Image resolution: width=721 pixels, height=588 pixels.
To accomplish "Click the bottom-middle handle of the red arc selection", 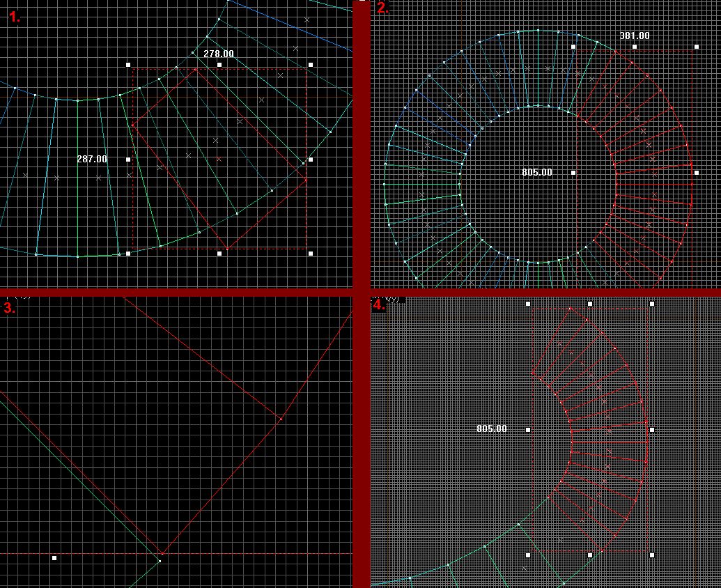I will pyautogui.click(x=590, y=555).
